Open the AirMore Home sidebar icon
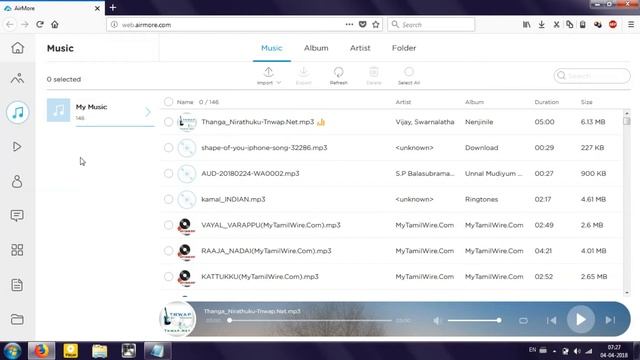This screenshot has height=360, width=640. pyautogui.click(x=17, y=48)
